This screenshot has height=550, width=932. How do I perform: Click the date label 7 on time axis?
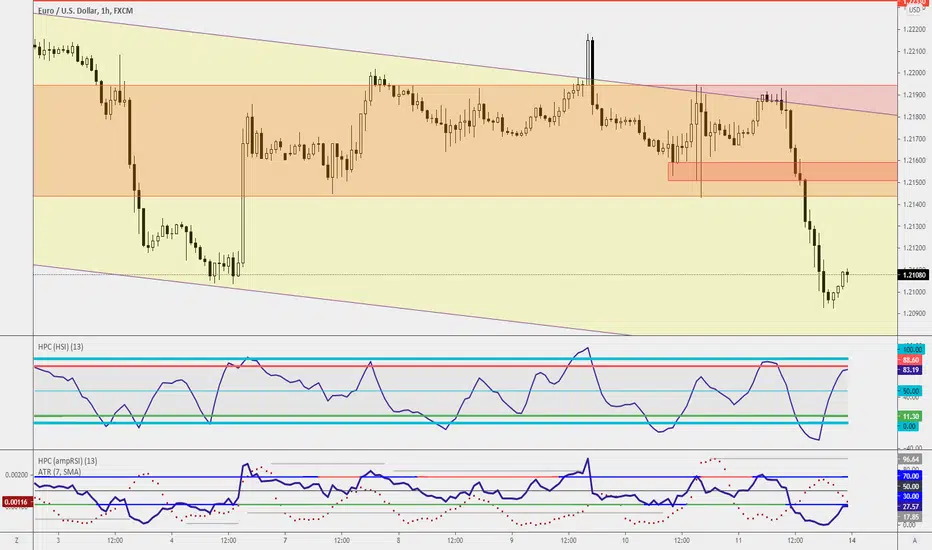[x=285, y=540]
